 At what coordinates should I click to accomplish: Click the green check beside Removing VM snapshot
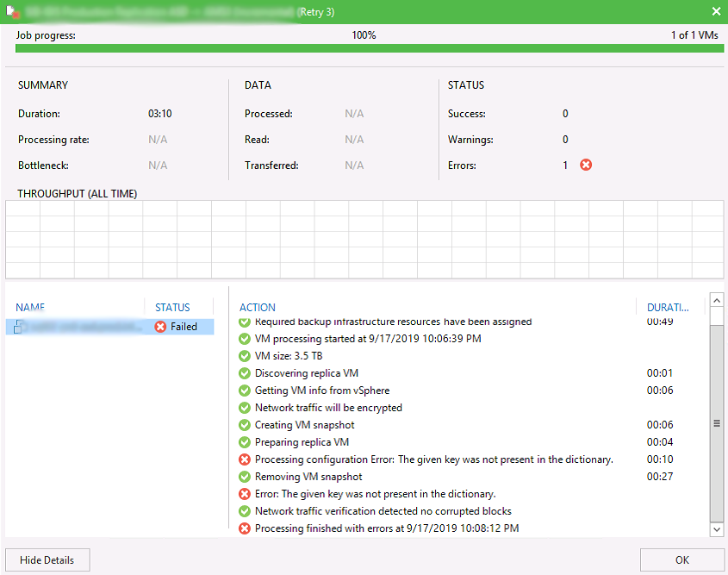tap(245, 477)
